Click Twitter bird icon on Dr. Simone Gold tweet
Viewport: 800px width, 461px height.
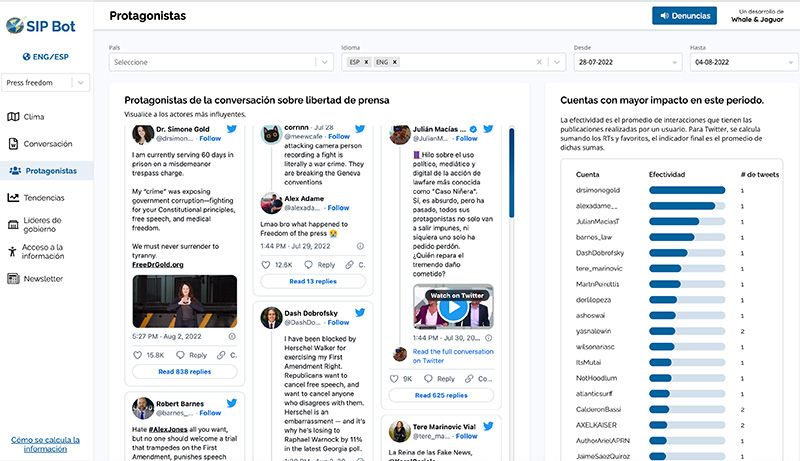point(232,129)
